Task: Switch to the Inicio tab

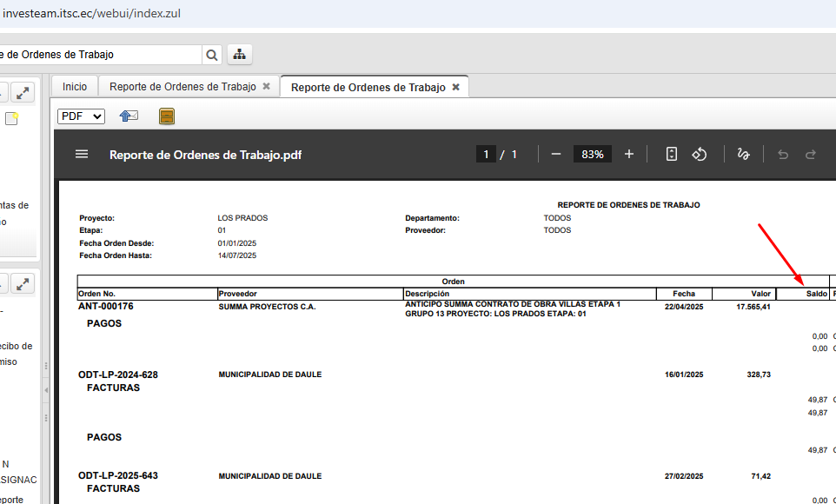Action: (x=75, y=87)
